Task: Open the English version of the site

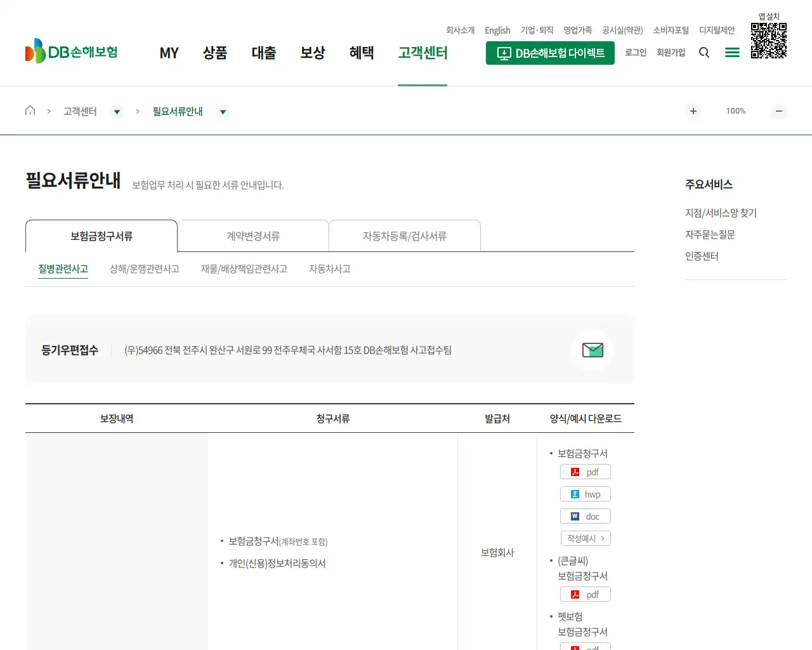Action: [497, 30]
